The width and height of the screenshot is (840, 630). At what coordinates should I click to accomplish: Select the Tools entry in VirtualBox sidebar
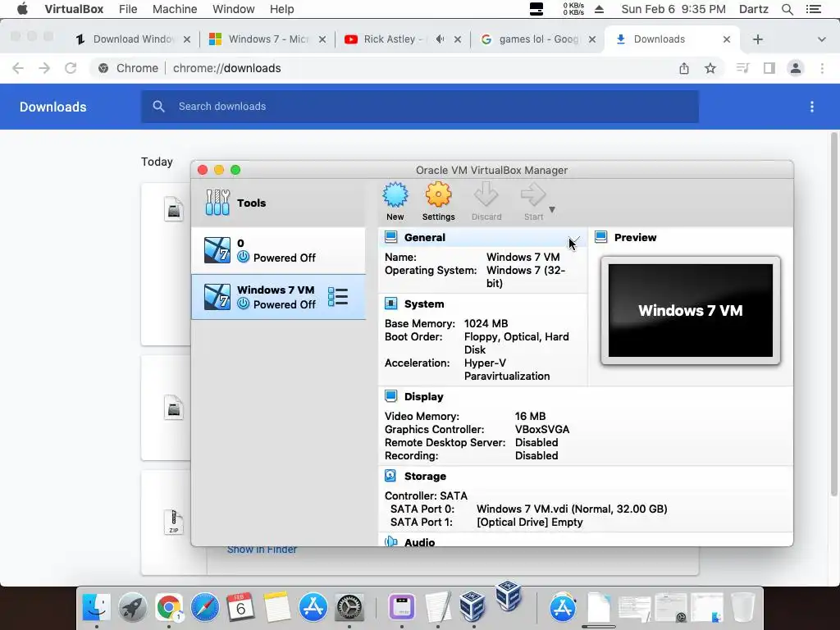pyautogui.click(x=279, y=203)
